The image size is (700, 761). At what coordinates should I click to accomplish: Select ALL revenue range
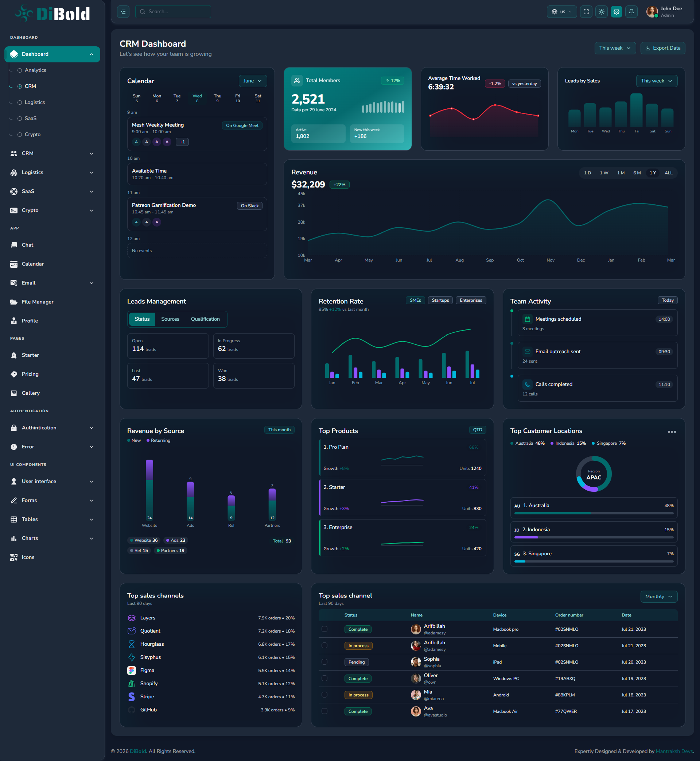click(x=669, y=173)
